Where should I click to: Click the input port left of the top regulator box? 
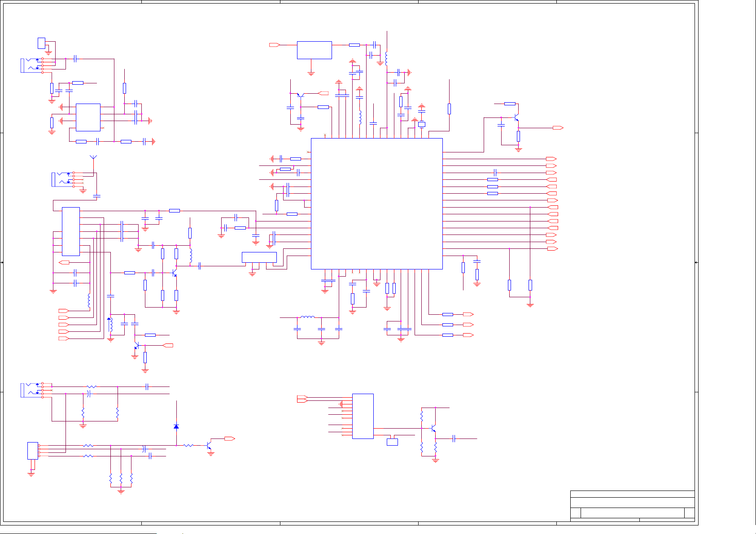coord(275,45)
